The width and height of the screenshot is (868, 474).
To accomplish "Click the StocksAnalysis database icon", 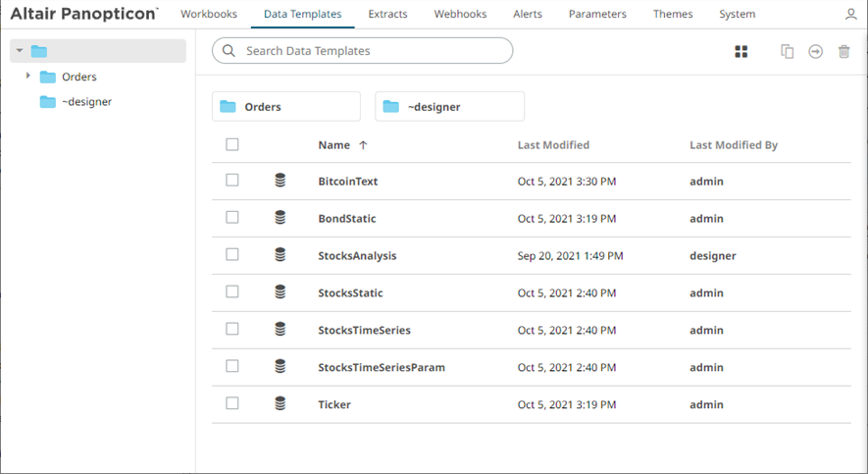I will (x=281, y=255).
